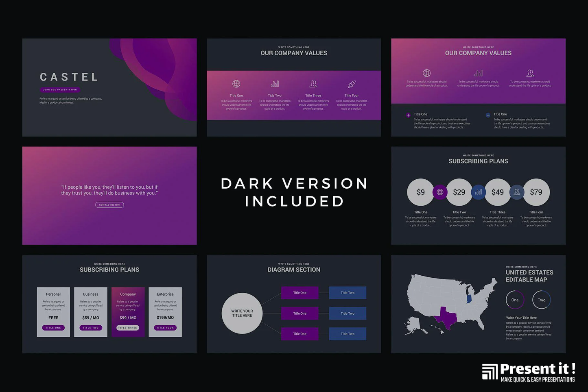Click the blue plus icon beside Title One
The width and height of the screenshot is (588, 392).
tap(488, 115)
